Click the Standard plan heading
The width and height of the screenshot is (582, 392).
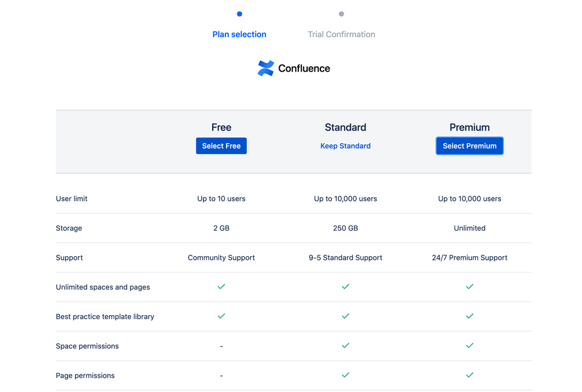(x=345, y=128)
